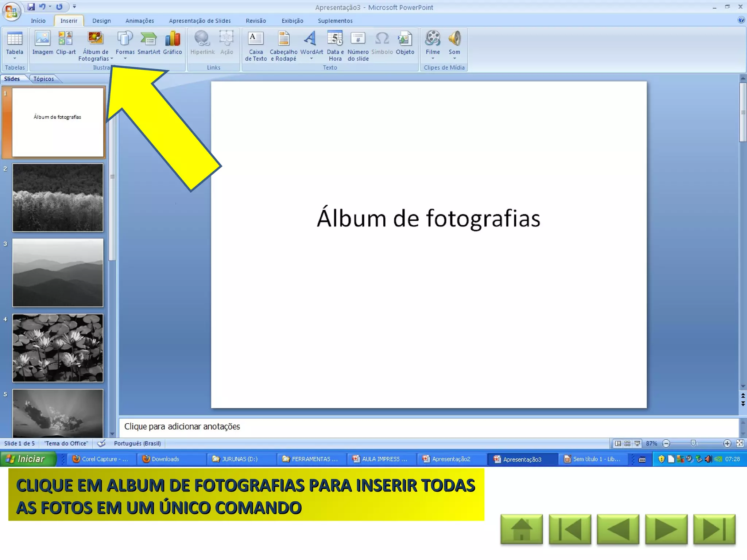
Task: Insert WordArt text
Action: 311,45
